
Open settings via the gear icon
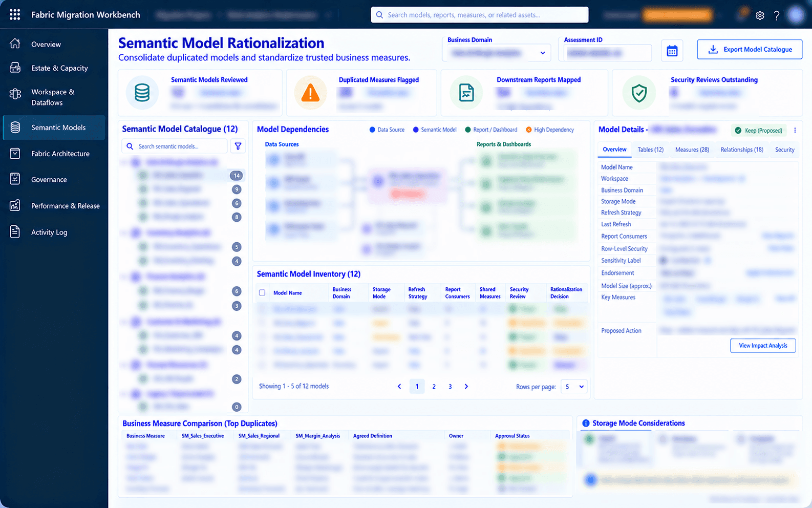[x=760, y=15]
